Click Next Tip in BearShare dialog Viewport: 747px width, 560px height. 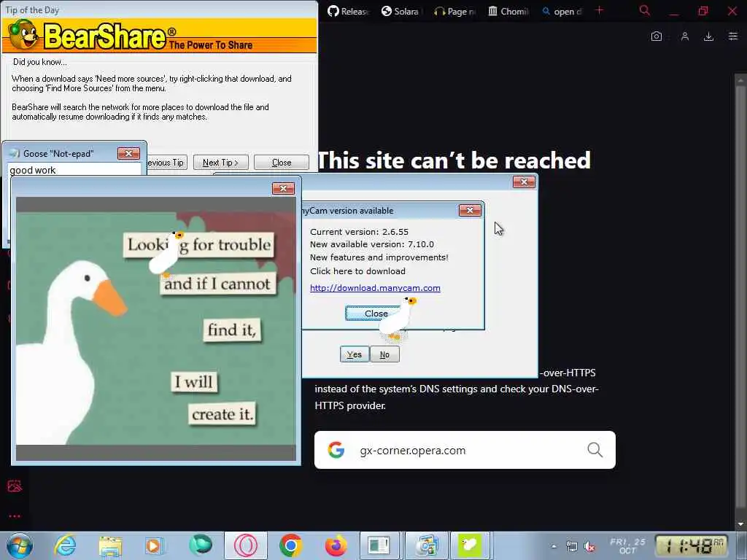(x=220, y=163)
